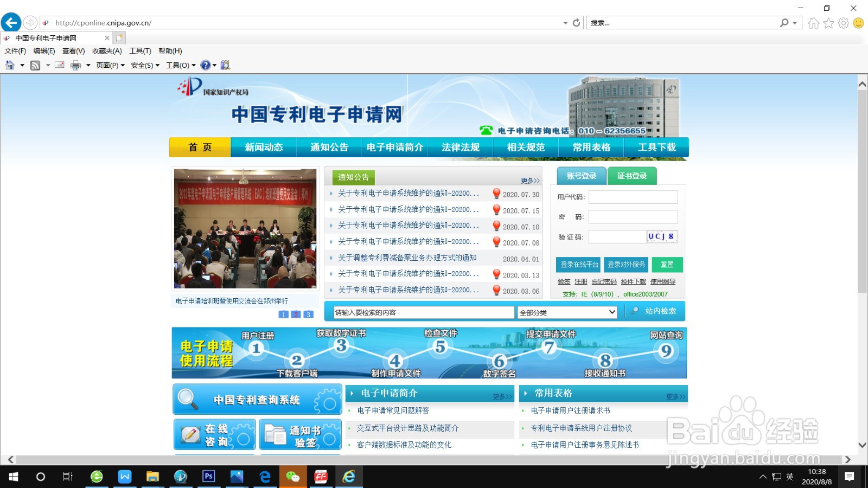Click the 登录在线平台 button
The image size is (868, 488).
579,265
